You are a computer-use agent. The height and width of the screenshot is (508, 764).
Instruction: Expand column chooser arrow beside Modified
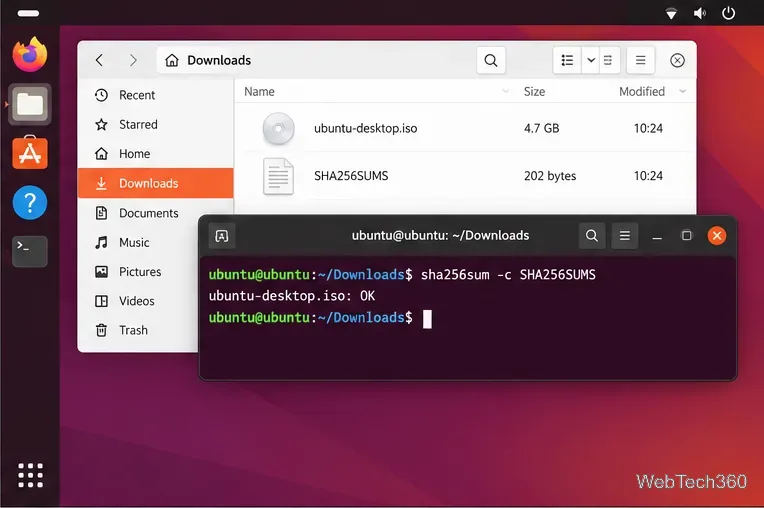pos(683,91)
